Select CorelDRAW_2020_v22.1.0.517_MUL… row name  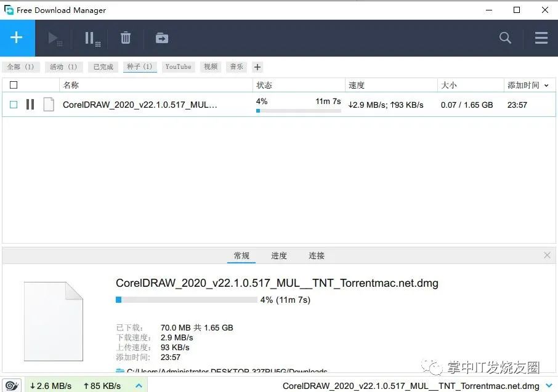pyautogui.click(x=140, y=105)
